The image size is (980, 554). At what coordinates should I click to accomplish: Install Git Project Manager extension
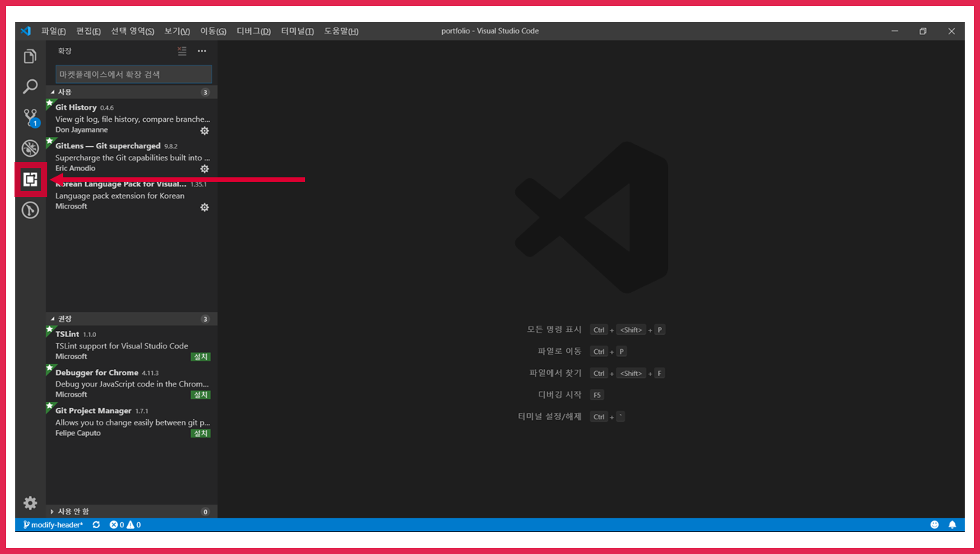pyautogui.click(x=201, y=433)
